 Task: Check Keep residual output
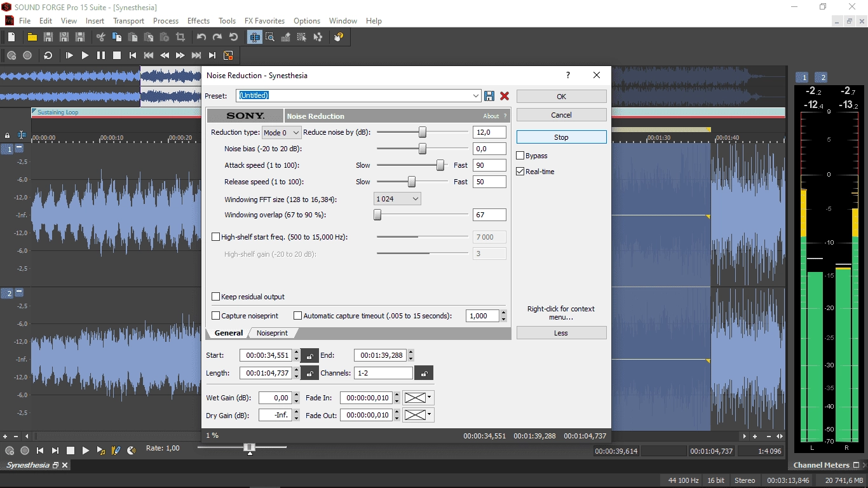tap(215, 297)
